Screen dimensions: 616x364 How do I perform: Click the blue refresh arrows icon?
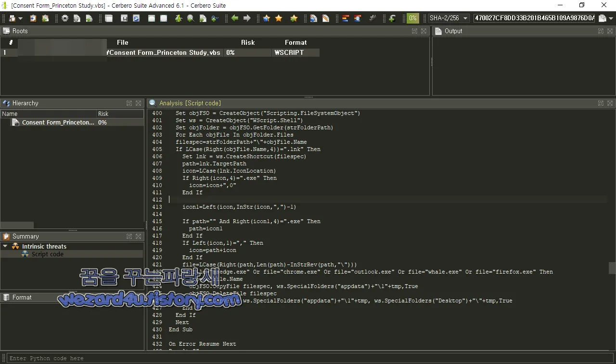[x=136, y=18]
